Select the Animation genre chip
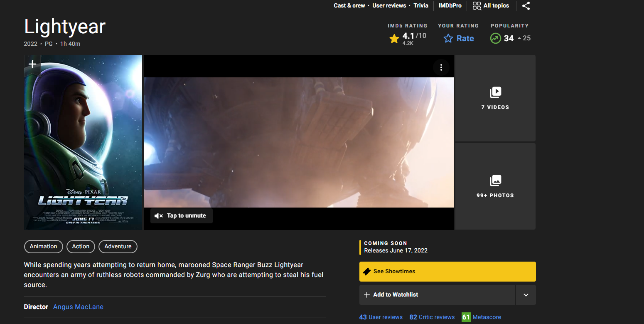 (x=43, y=247)
